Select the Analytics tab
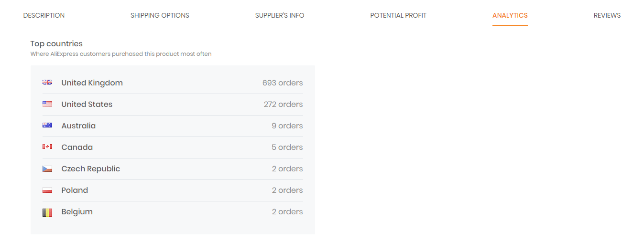This screenshot has width=644, height=242. pos(510,15)
